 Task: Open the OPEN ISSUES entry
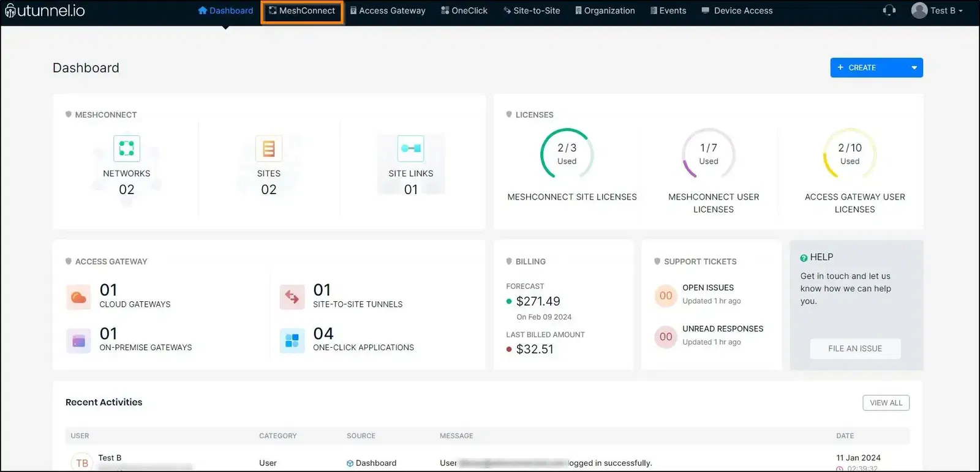708,288
